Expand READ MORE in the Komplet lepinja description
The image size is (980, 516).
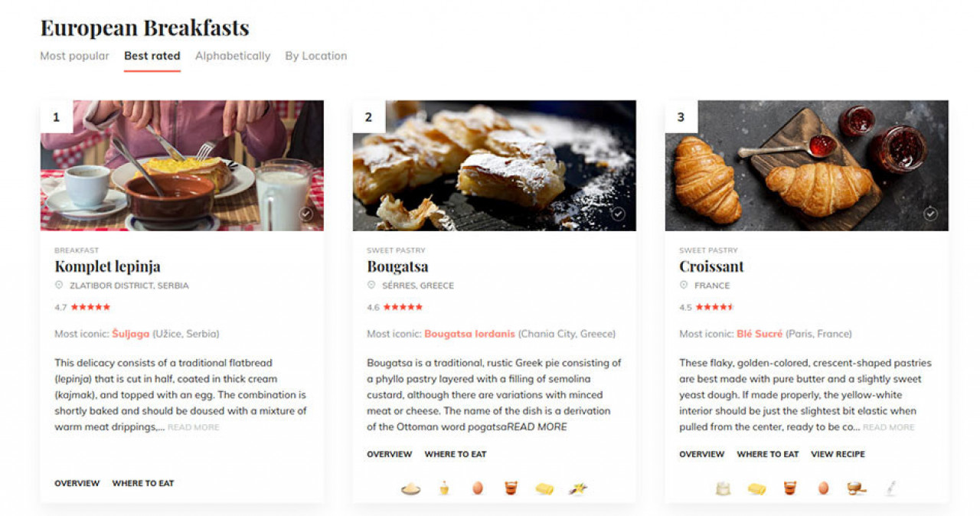pos(194,427)
